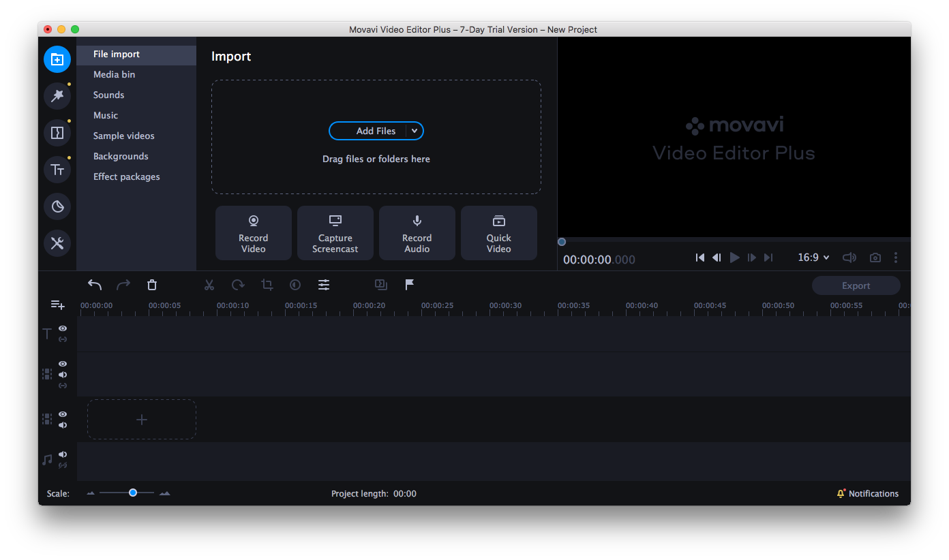Step back one frame in preview

click(717, 258)
